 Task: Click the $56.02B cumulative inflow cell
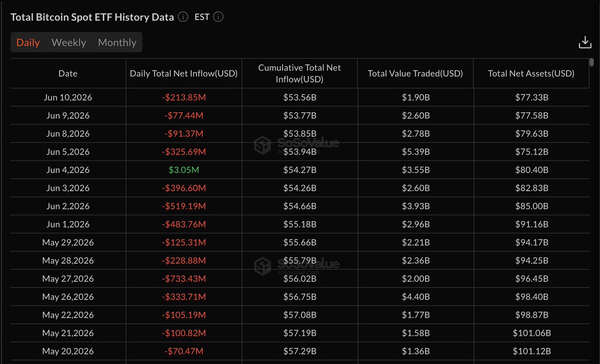pos(299,278)
